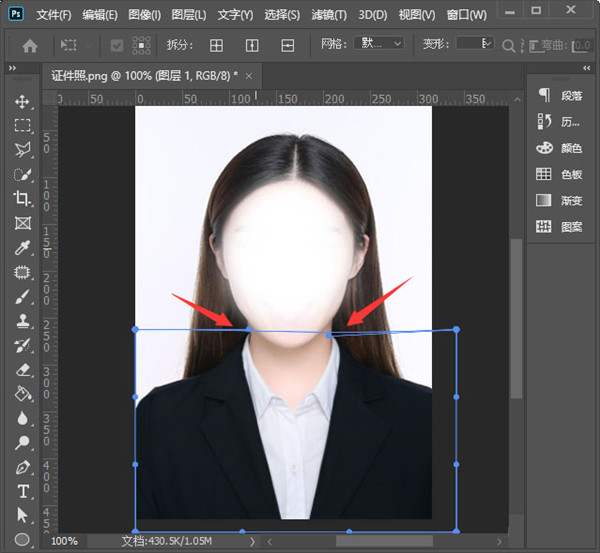Select the Brush tool

22,297
